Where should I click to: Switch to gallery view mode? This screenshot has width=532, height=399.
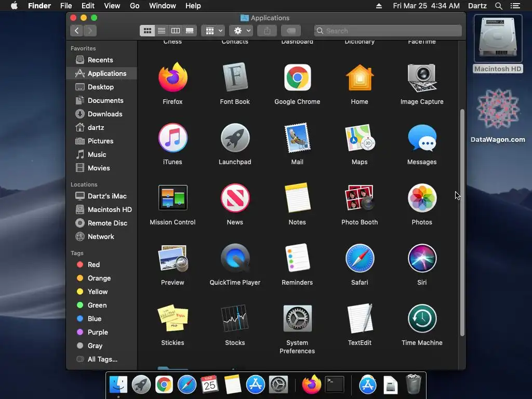click(190, 31)
